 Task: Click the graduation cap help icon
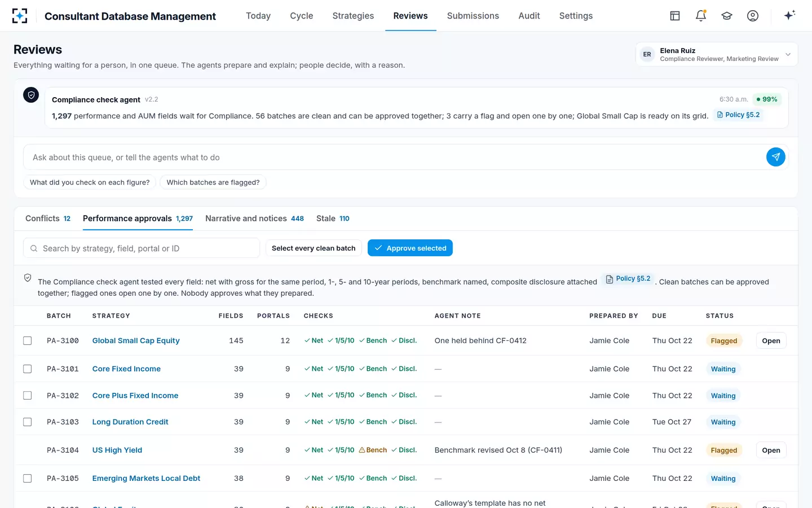point(727,16)
